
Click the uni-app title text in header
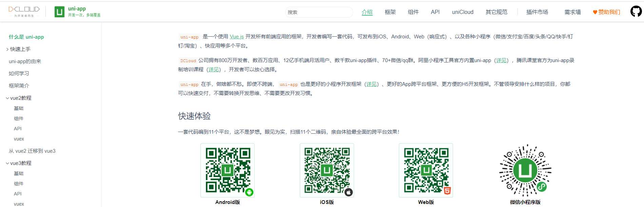coord(77,9)
